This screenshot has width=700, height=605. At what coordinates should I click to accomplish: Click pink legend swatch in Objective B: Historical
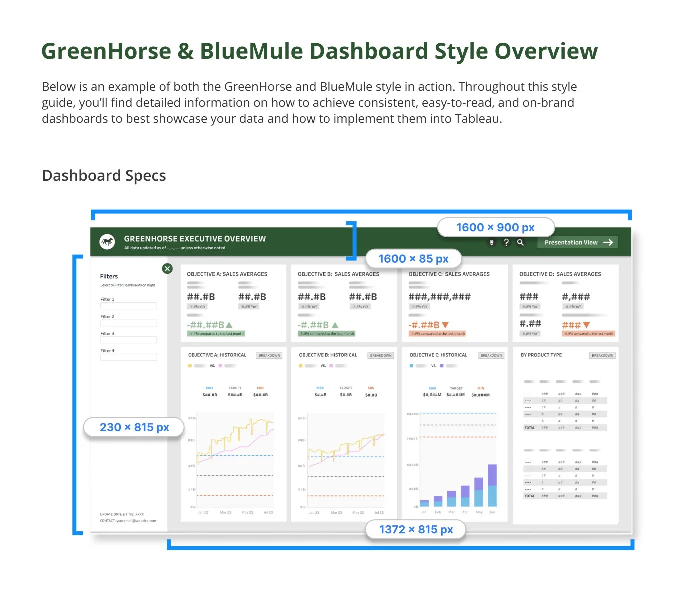click(x=331, y=366)
